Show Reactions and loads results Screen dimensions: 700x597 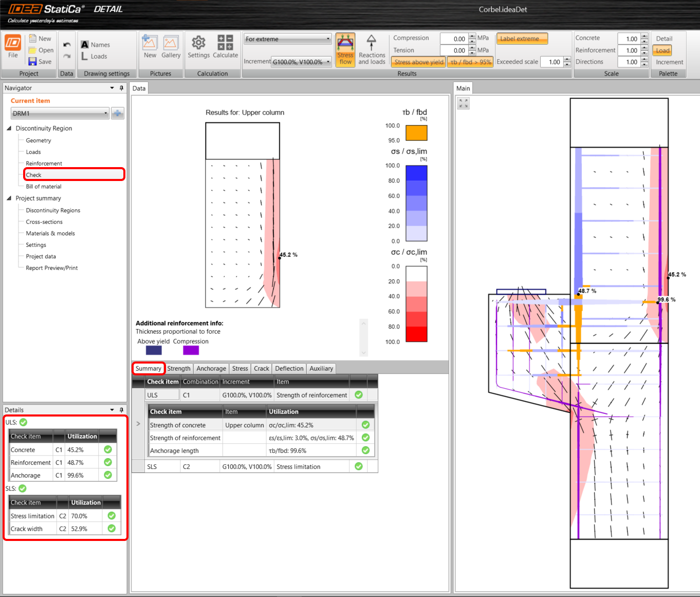coord(372,49)
